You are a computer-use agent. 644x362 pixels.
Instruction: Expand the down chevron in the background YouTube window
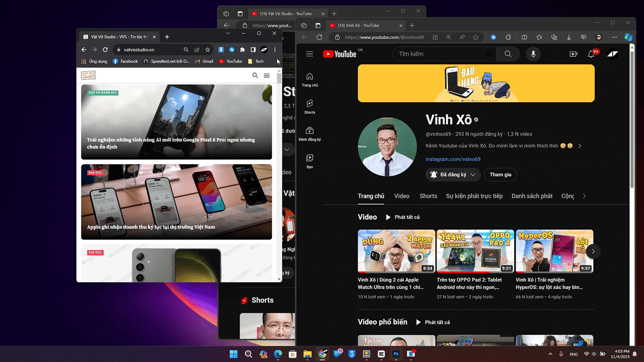[x=287, y=149]
